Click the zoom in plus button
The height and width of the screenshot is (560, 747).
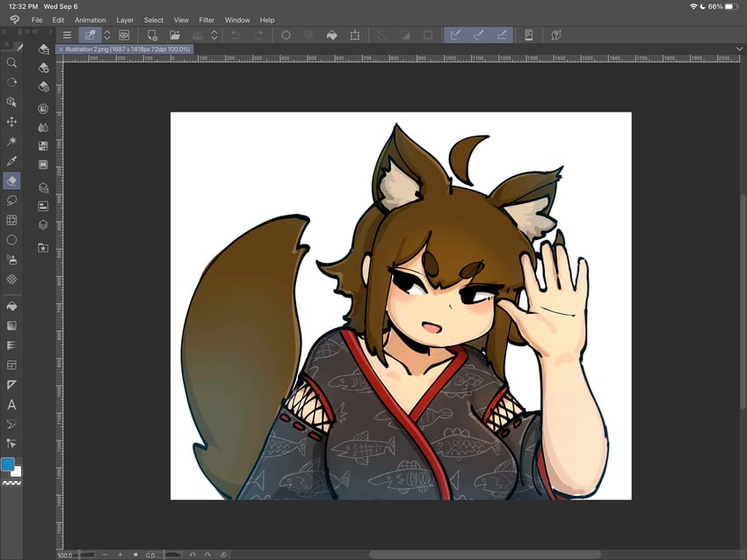click(120, 555)
